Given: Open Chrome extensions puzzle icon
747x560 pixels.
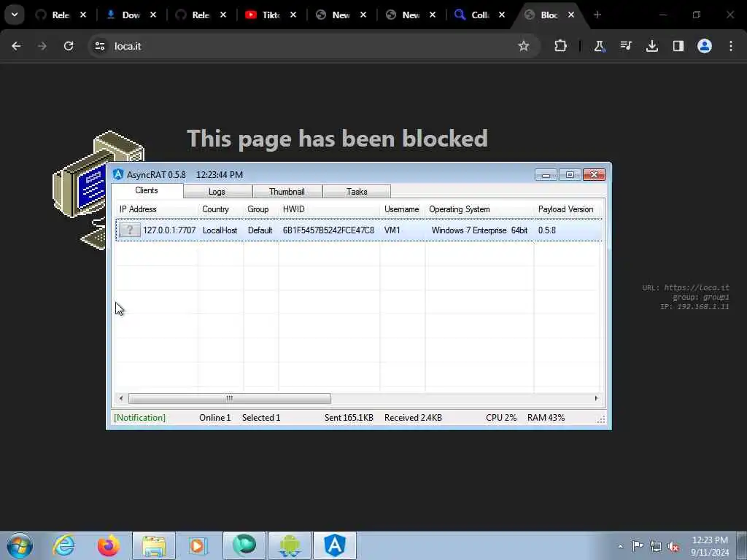Looking at the screenshot, I should (561, 46).
